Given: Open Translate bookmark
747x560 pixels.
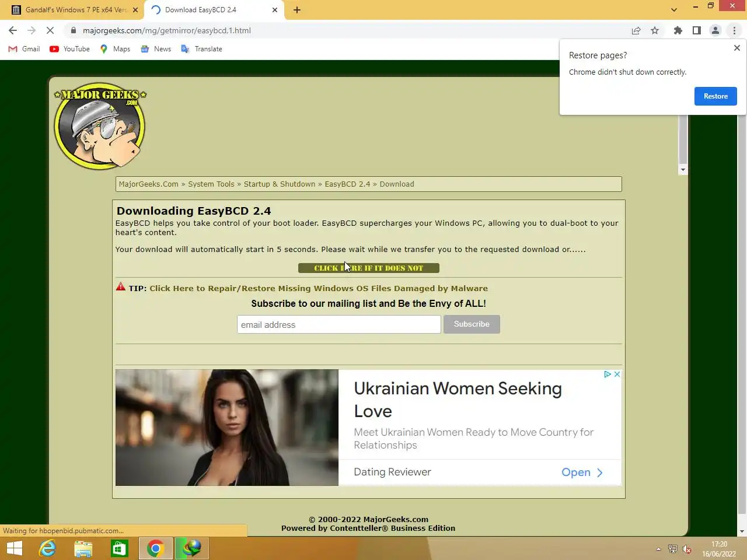Looking at the screenshot, I should pyautogui.click(x=201, y=49).
